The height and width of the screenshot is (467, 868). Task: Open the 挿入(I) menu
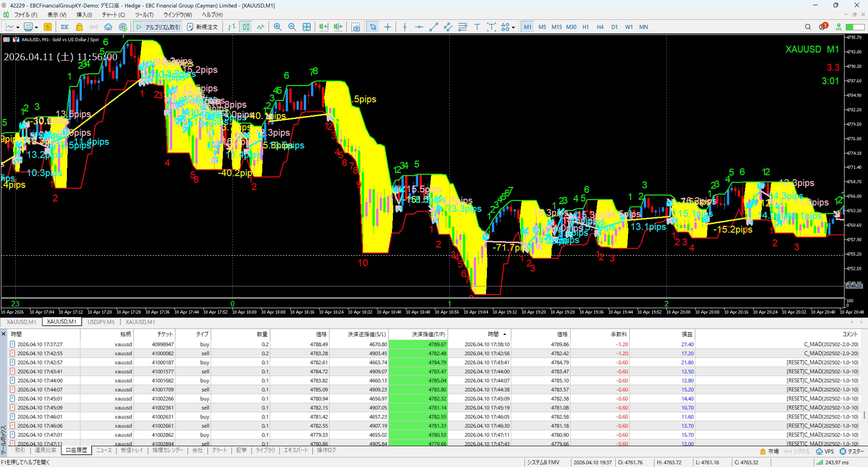pos(84,15)
